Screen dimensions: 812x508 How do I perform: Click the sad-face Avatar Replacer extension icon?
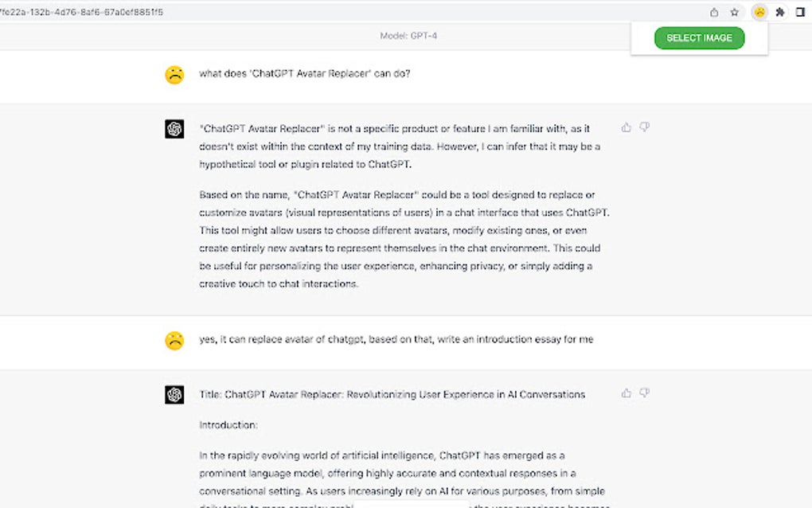(759, 12)
